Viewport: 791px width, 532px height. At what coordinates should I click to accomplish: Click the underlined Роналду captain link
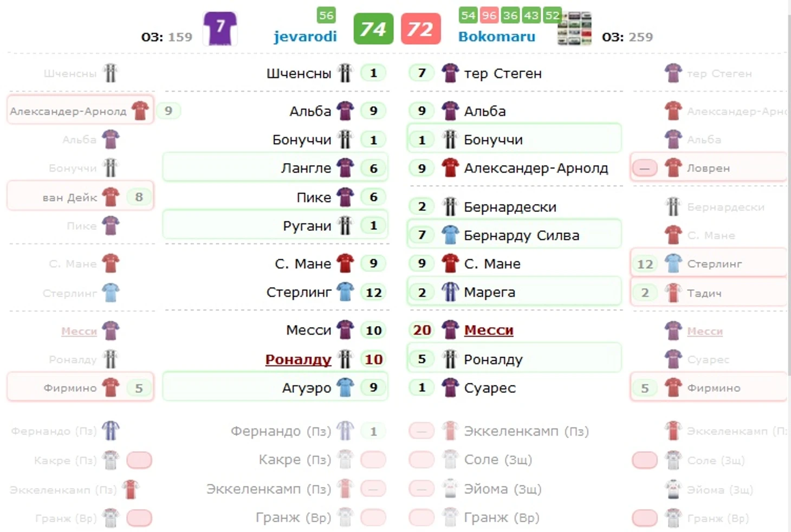(298, 359)
